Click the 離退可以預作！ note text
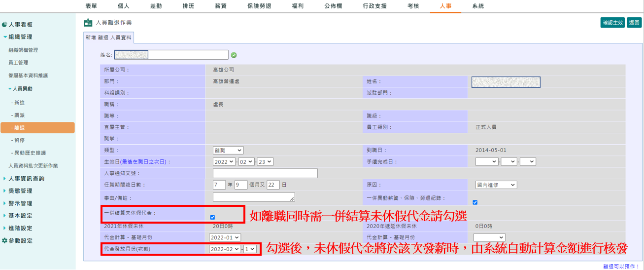 pyautogui.click(x=621, y=266)
